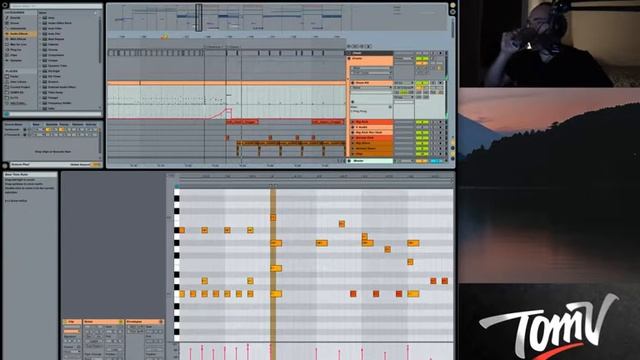This screenshot has height=360, width=640.
Task: Open Current Project under browser Places
Action: (x=20, y=87)
